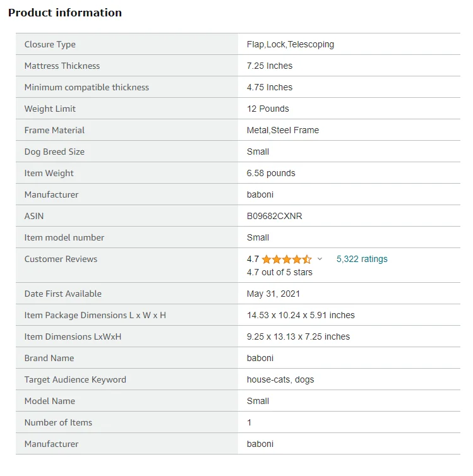Select the Target Audience Keyword value
The width and height of the screenshot is (473, 476).
point(280,379)
